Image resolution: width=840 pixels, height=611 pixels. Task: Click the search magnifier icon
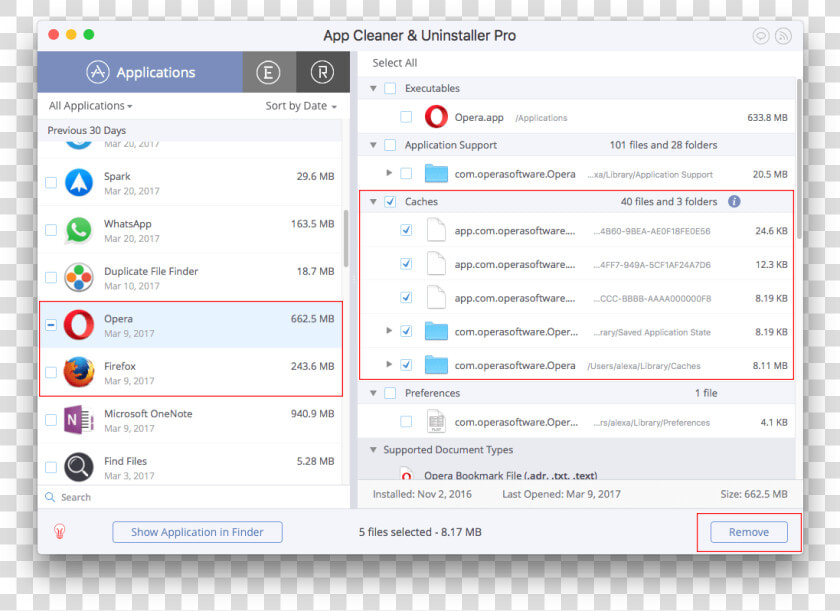(x=50, y=497)
